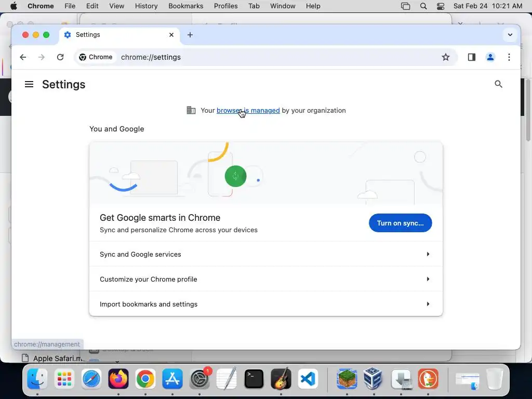Open the Window menu
This screenshot has width=532, height=399.
(x=283, y=6)
